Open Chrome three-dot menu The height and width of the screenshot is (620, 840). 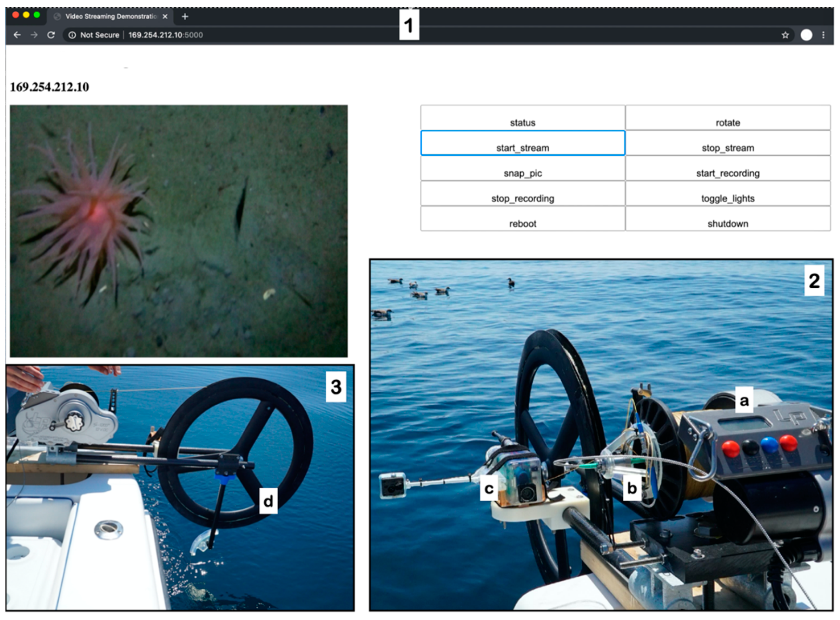[823, 35]
